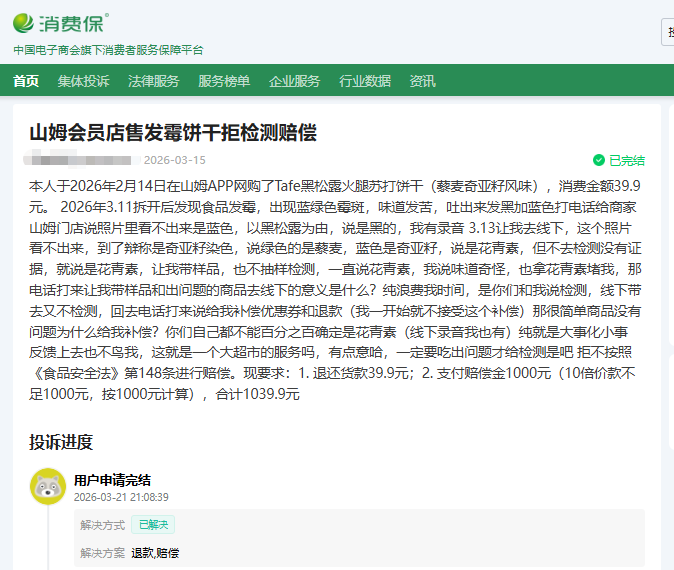Click the blurred complainant username
The width and height of the screenshot is (674, 570).
80,160
